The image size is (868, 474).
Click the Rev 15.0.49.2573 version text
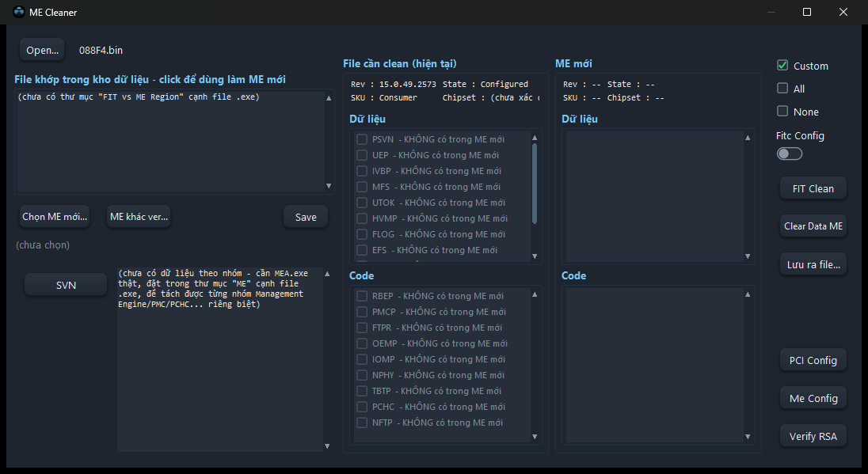tap(394, 84)
